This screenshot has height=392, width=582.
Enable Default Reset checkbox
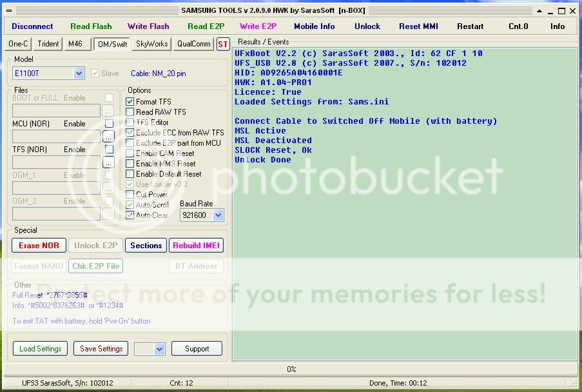[130, 173]
